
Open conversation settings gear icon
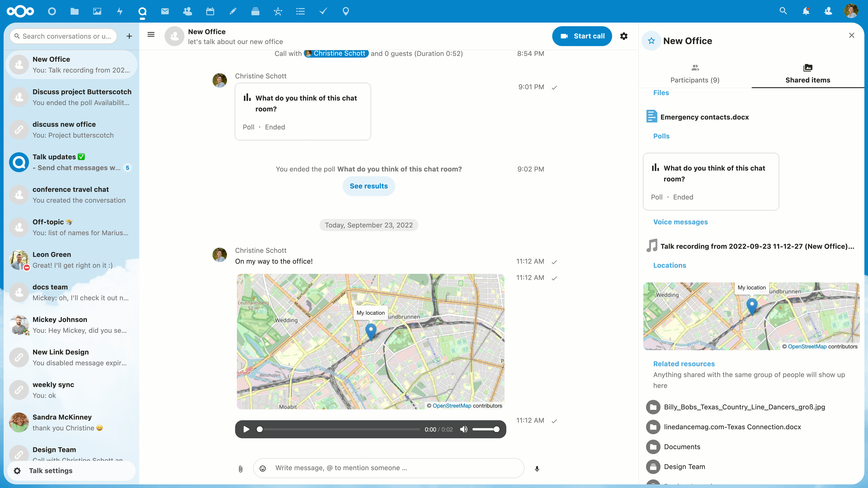coord(624,36)
